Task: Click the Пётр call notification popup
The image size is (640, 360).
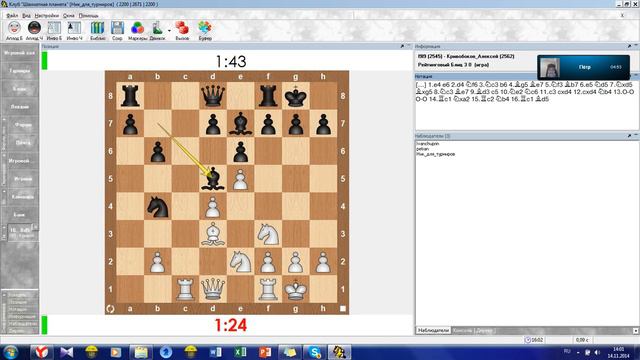Action: (583, 67)
